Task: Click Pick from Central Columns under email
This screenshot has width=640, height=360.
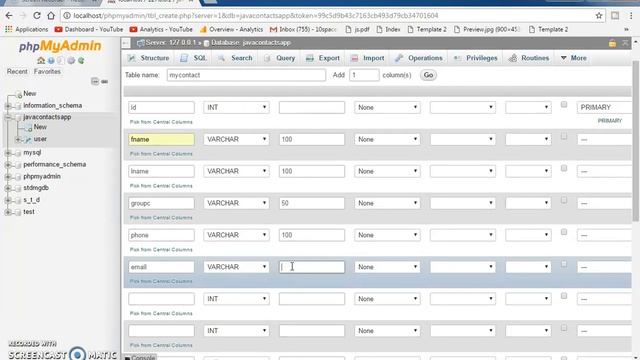Action: point(161,281)
